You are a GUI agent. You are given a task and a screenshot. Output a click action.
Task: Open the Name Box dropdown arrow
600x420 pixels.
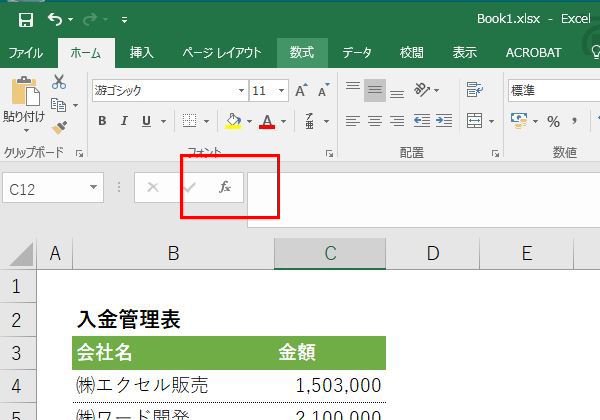click(94, 187)
